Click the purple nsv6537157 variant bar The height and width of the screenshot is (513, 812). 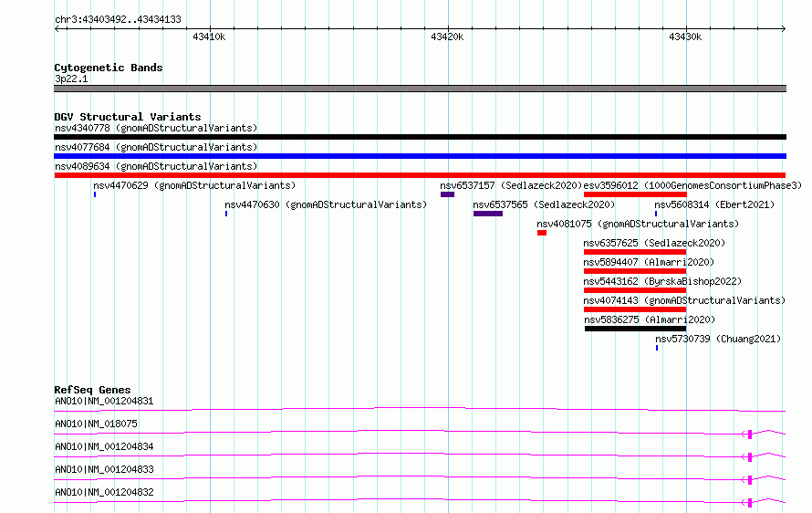tap(447, 194)
